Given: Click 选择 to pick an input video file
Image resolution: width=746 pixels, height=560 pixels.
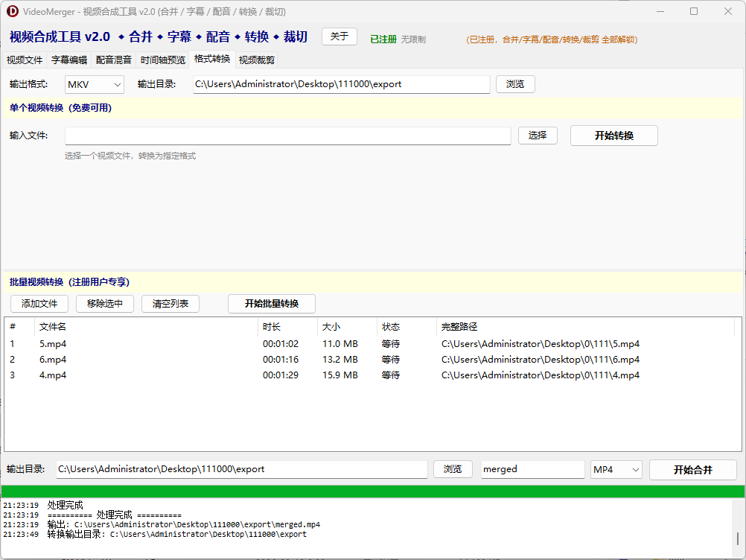Looking at the screenshot, I should pos(538,135).
